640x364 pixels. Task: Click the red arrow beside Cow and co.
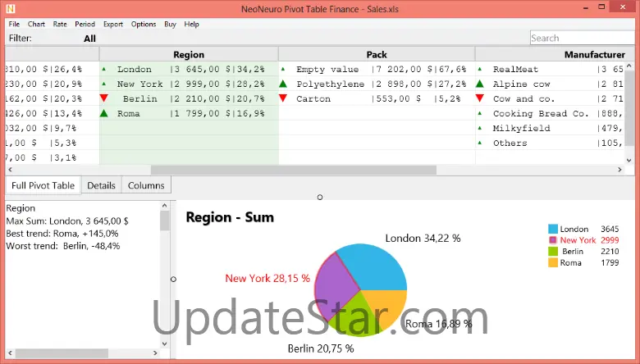(x=480, y=98)
